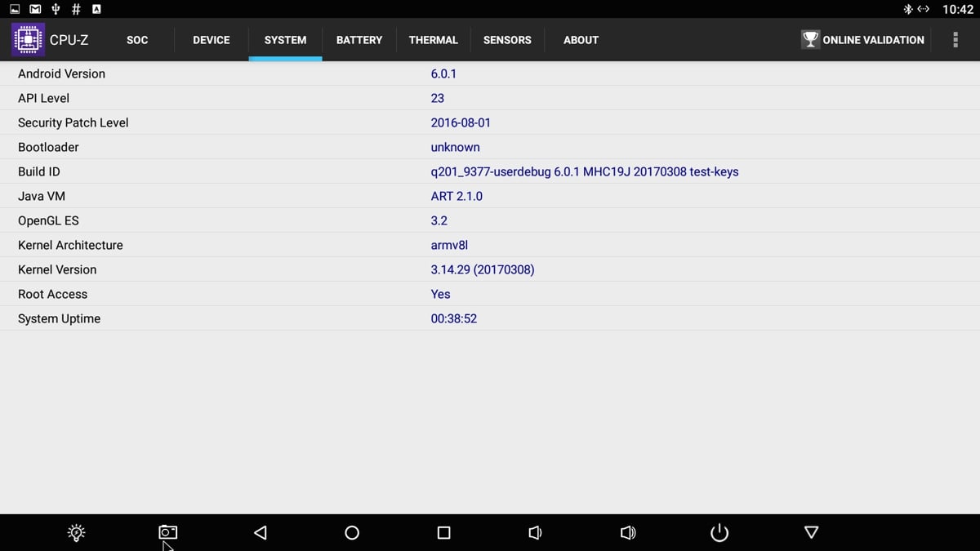980x551 pixels.
Task: Tap the bootloader value unknown
Action: click(455, 147)
